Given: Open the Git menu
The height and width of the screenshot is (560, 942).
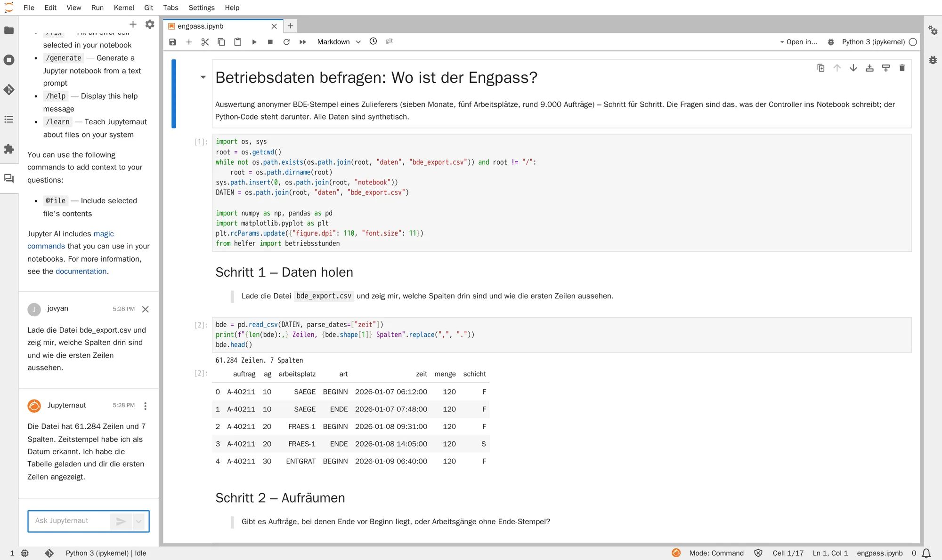Looking at the screenshot, I should click(x=149, y=8).
